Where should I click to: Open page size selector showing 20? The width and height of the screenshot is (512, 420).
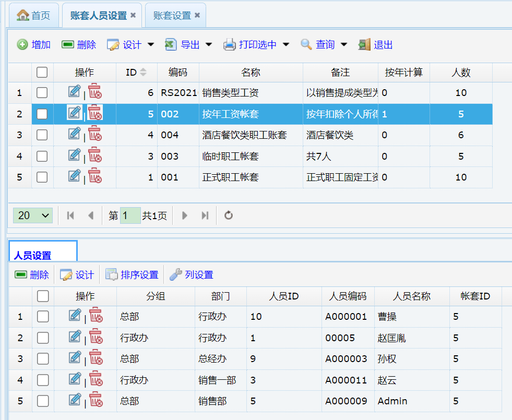pyautogui.click(x=33, y=215)
